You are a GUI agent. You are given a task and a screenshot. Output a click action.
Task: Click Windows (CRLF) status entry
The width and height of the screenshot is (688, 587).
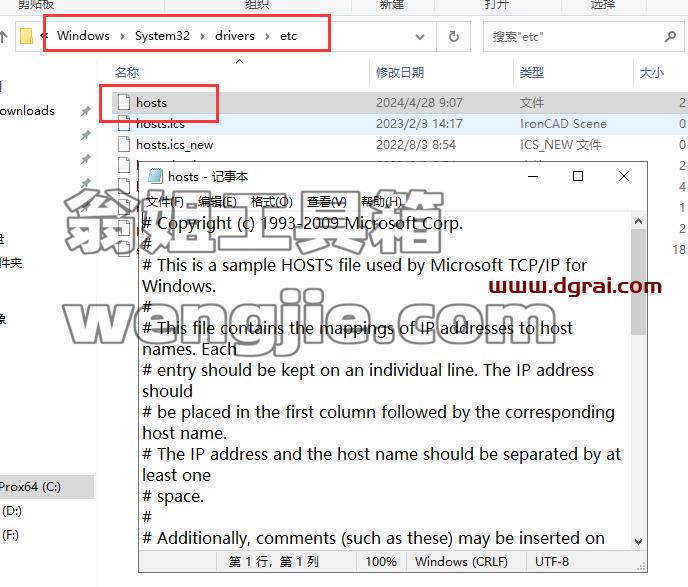pyautogui.click(x=461, y=562)
